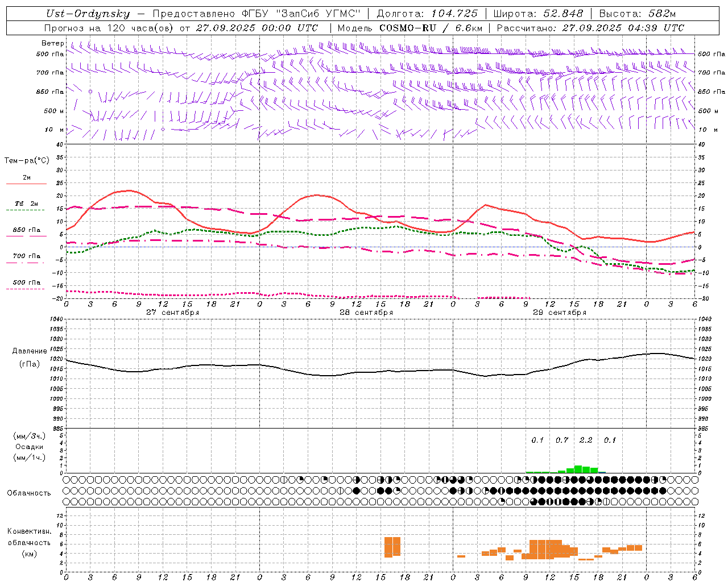Click the Td 2м dew point legend
The width and height of the screenshot is (728, 582).
pyautogui.click(x=26, y=203)
